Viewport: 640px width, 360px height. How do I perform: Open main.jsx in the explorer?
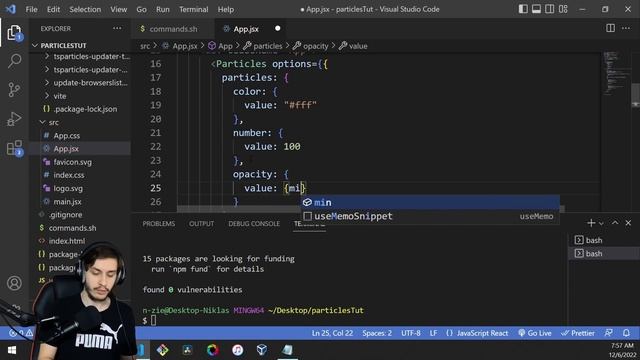point(80,202)
